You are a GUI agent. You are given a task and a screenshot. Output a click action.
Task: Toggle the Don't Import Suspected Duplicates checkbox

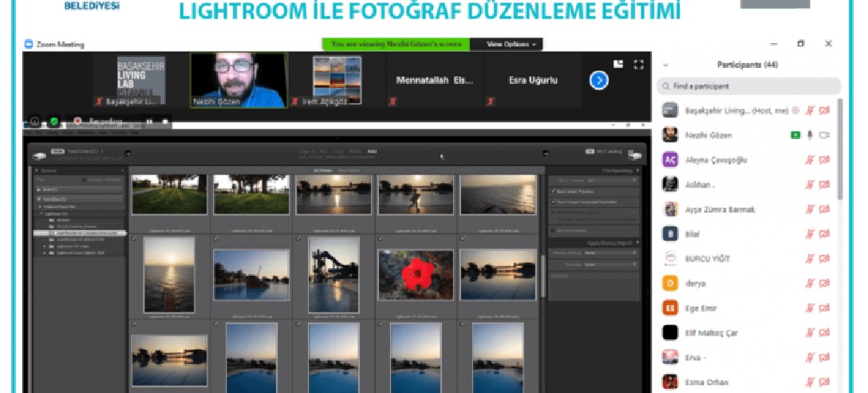click(x=554, y=202)
